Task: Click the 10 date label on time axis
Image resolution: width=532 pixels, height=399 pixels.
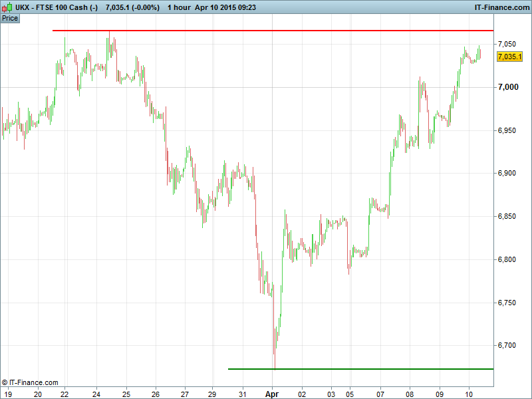Action: [468, 393]
